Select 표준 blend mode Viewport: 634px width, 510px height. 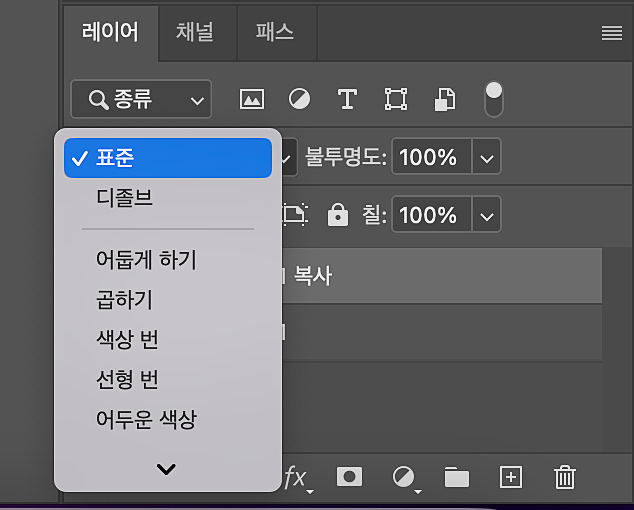[168, 158]
